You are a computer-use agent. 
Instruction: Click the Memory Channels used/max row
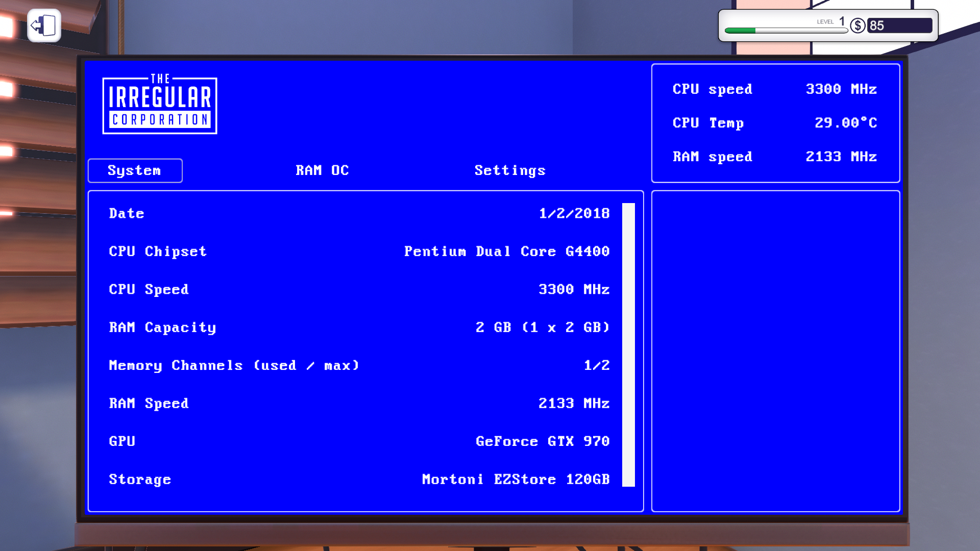point(359,365)
